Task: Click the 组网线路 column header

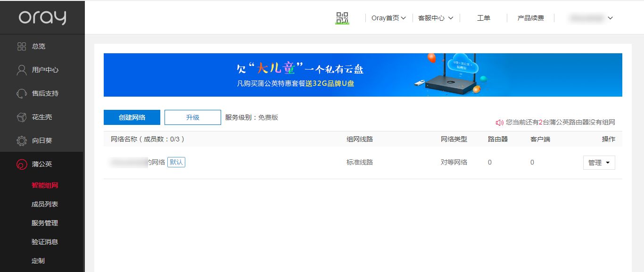Action: pyautogui.click(x=360, y=139)
